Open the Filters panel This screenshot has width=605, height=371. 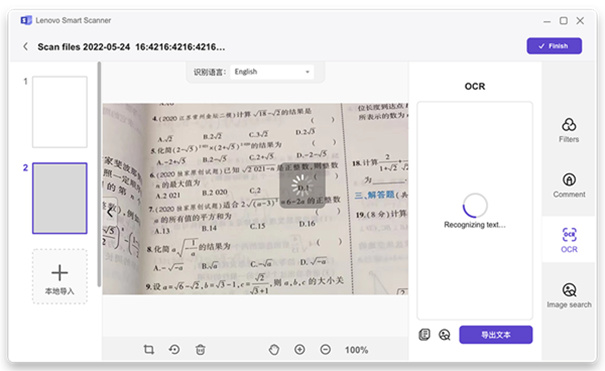coord(569,130)
